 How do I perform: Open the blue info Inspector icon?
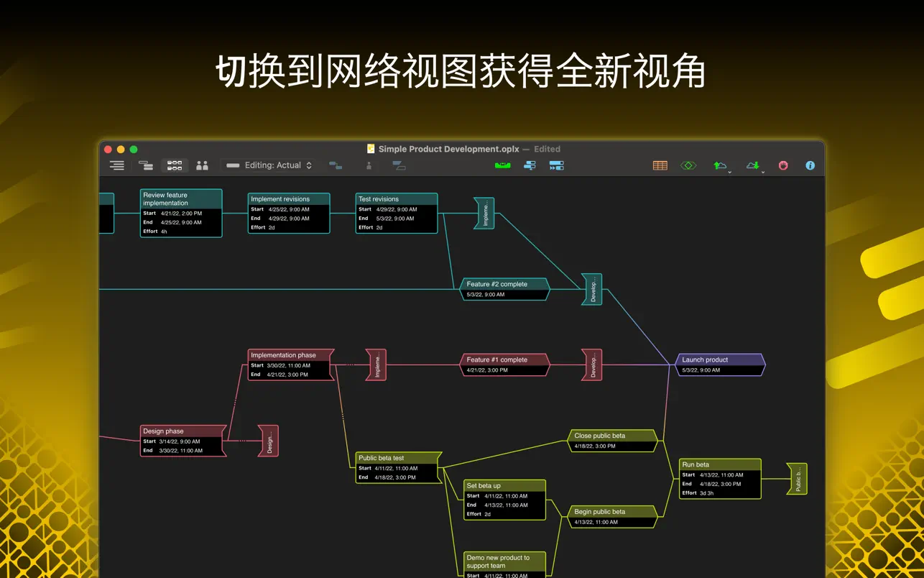point(810,165)
